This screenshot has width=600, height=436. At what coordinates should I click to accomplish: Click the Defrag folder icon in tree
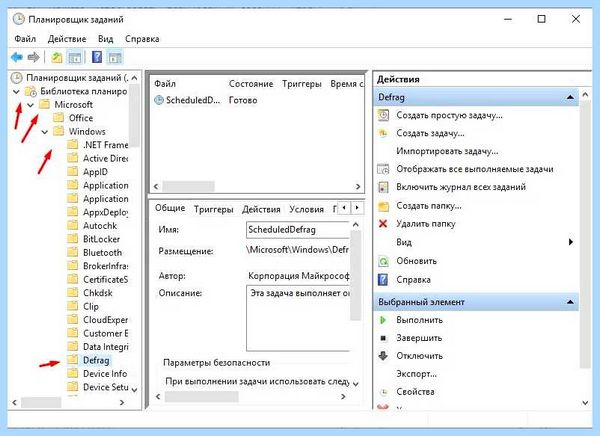point(72,360)
